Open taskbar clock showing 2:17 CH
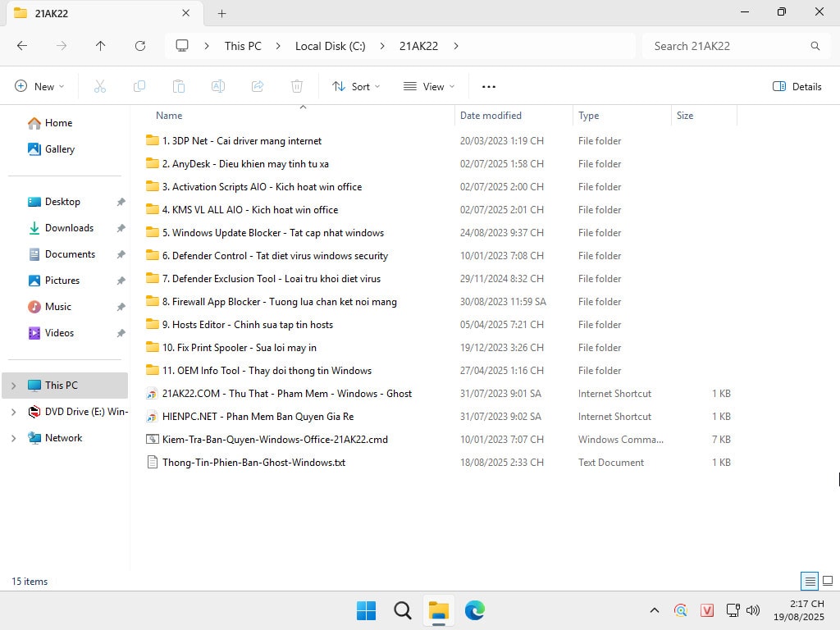 point(799,610)
